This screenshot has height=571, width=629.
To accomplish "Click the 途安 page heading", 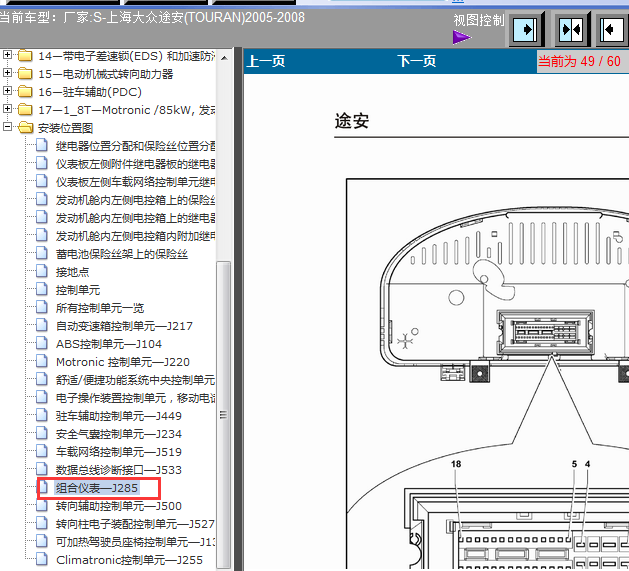I will 352,121.
